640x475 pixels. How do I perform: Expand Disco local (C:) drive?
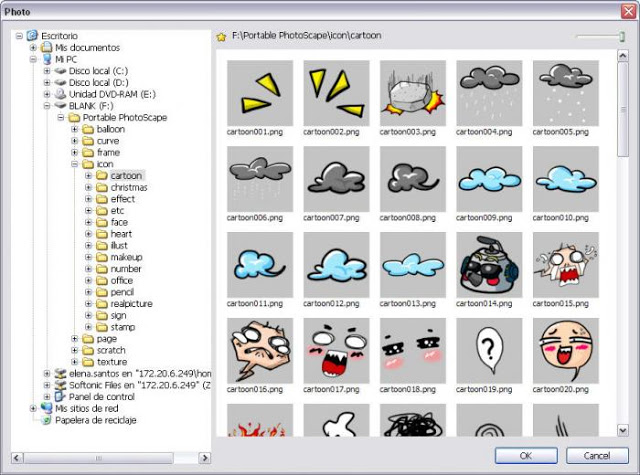pyautogui.click(x=47, y=71)
